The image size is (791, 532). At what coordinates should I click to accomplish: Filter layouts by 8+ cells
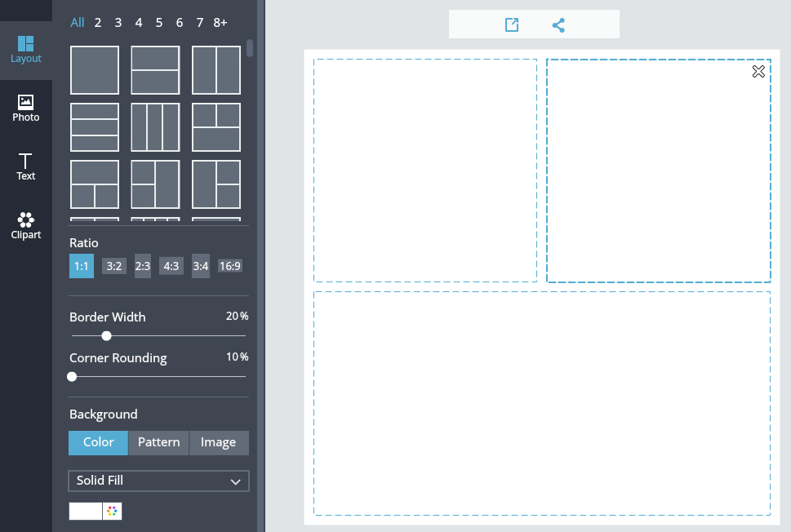220,23
